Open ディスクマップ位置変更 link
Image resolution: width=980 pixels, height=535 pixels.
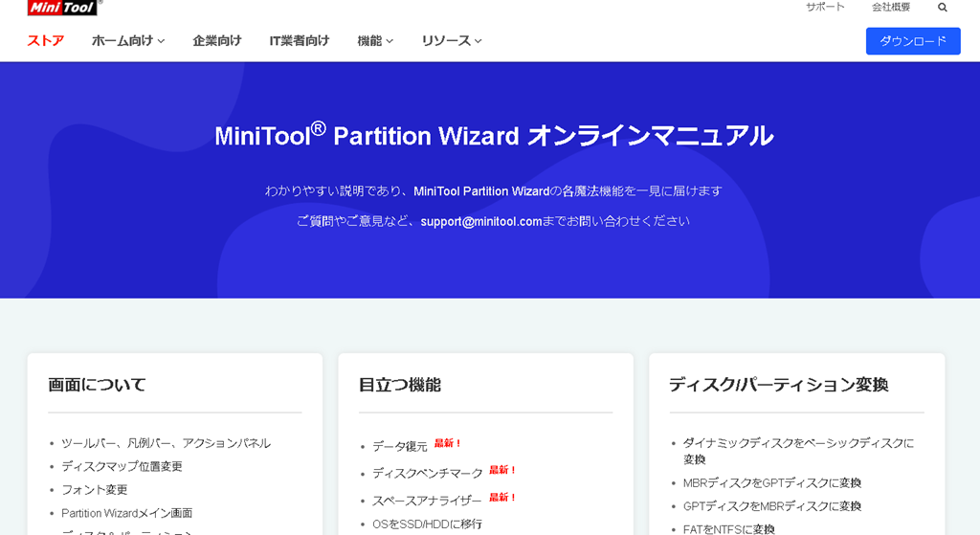[122, 466]
